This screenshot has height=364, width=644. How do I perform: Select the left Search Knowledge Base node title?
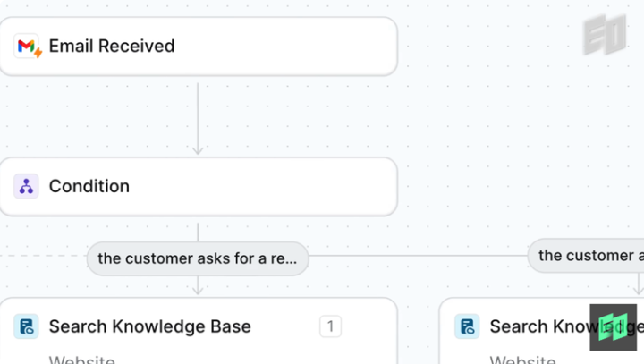coord(149,326)
